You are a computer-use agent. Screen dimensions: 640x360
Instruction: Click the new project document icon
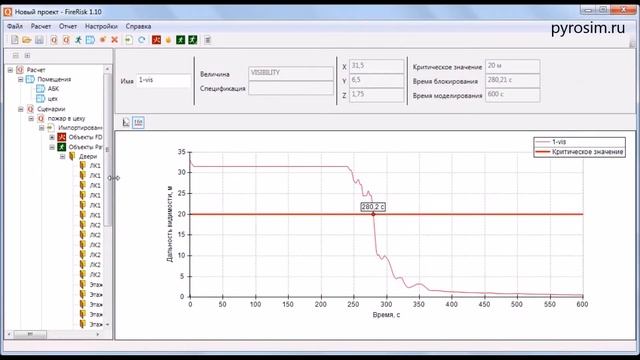(x=15, y=40)
